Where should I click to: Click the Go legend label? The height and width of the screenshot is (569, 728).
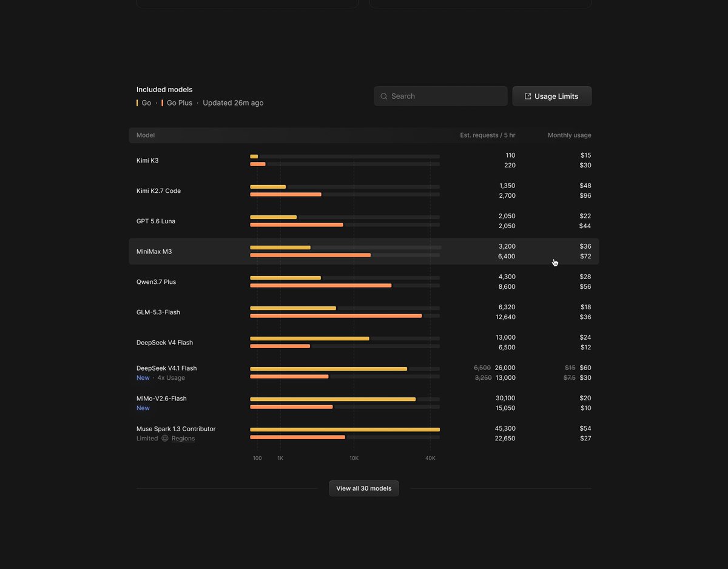click(146, 103)
